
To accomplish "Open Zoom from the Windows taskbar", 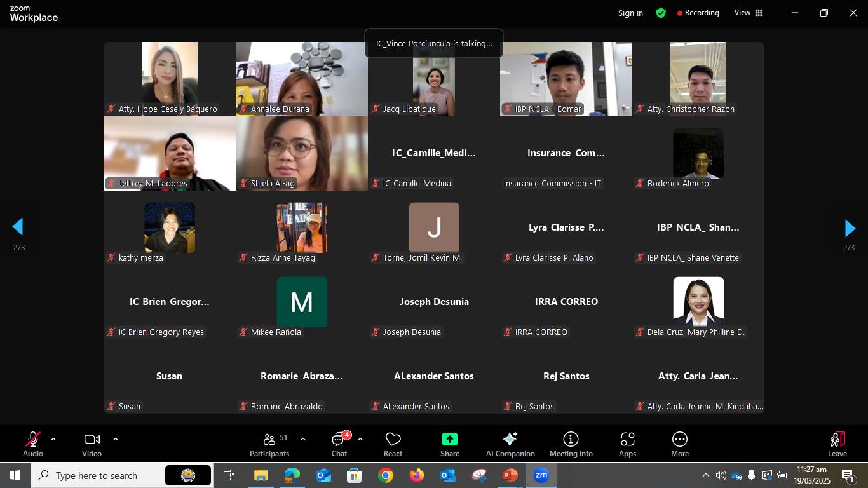I will [541, 475].
